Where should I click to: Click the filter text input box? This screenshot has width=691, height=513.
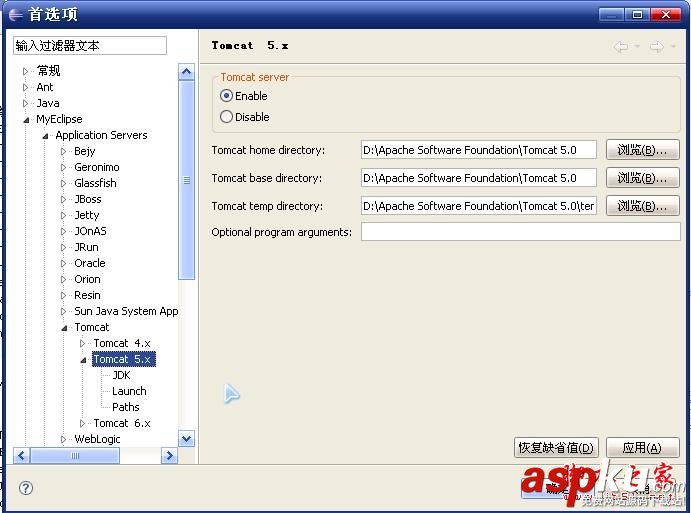(90, 45)
